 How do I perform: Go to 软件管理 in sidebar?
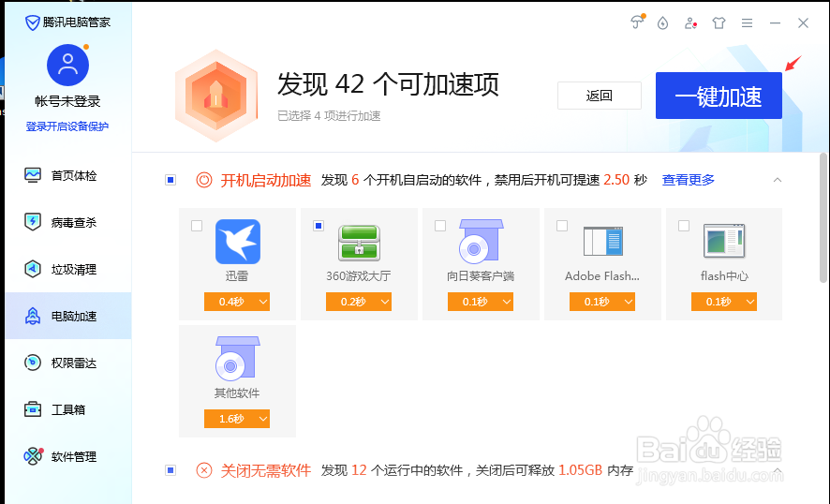[x=68, y=456]
